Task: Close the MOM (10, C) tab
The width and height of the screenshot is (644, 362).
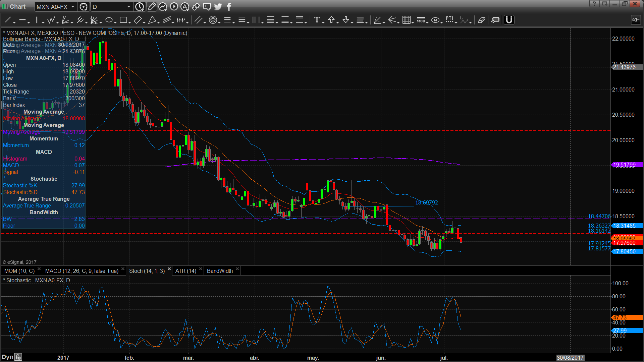Action: (x=39, y=269)
